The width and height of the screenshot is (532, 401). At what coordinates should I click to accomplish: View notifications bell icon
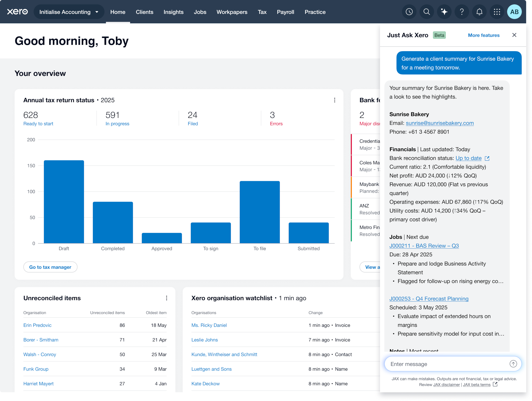pyautogui.click(x=479, y=12)
